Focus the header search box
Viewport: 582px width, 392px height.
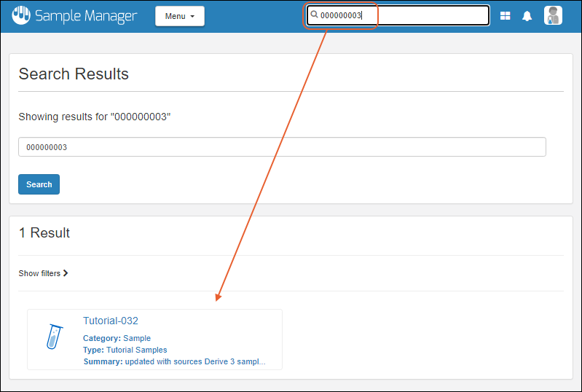tap(422, 15)
